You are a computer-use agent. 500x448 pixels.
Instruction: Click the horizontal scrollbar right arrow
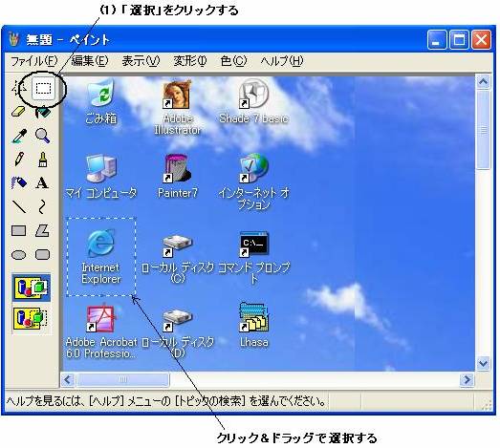point(467,379)
